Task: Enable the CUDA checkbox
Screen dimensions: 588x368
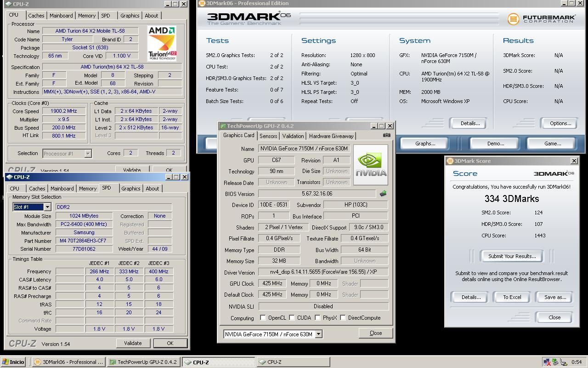Action: click(292, 318)
